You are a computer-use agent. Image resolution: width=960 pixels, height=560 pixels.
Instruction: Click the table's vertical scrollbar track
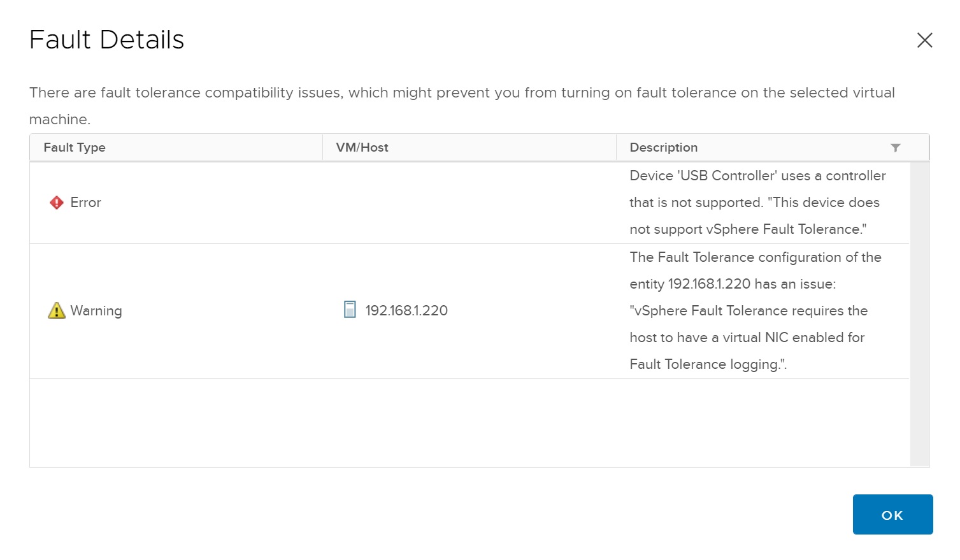pyautogui.click(x=919, y=312)
